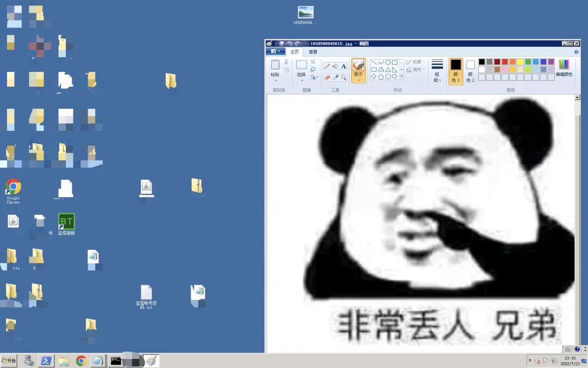This screenshot has height=368, width=588.
Task: Activate the rectangular Select (选择) tool
Action: (x=302, y=64)
